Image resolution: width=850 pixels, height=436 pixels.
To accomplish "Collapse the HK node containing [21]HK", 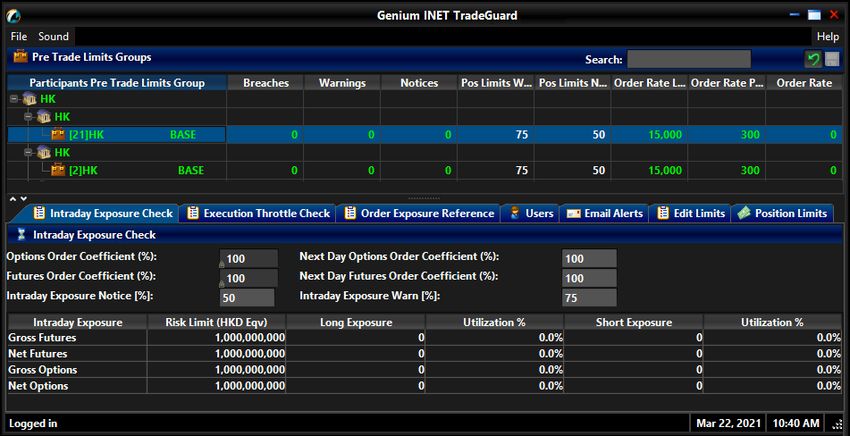I will (28, 117).
